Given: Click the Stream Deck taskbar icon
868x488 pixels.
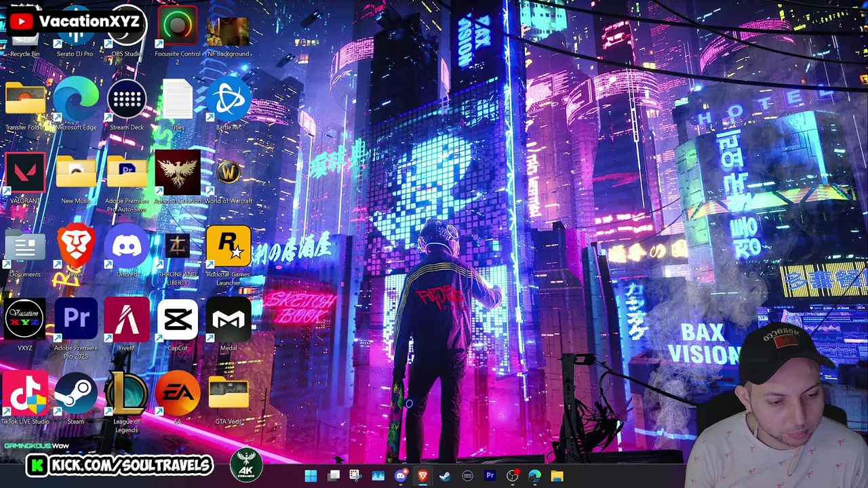Looking at the screenshot, I should 468,476.
